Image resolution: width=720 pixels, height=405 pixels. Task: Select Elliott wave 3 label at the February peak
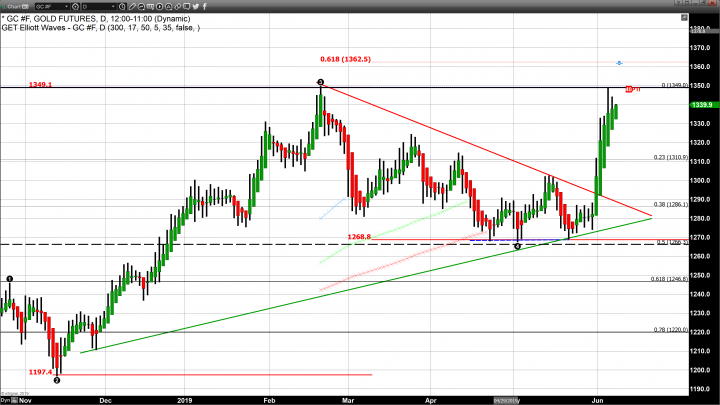(320, 82)
